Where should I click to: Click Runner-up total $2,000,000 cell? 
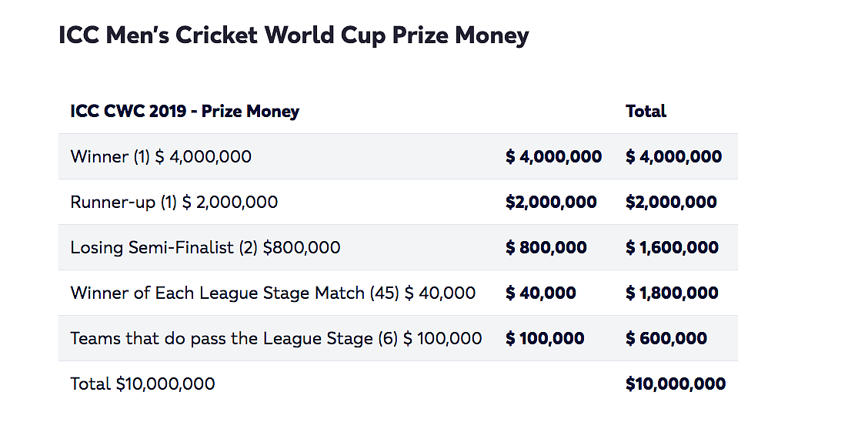[x=672, y=203]
